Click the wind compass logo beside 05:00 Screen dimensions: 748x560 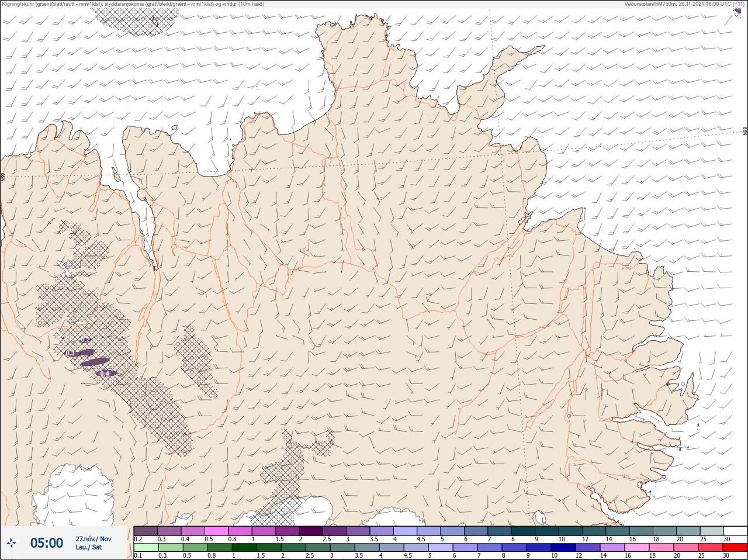(11, 543)
